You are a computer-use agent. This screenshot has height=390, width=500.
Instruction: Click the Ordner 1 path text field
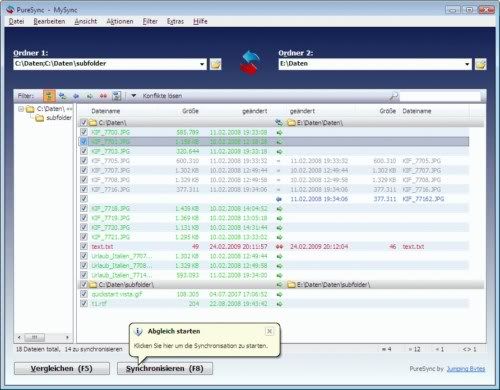[x=106, y=64]
